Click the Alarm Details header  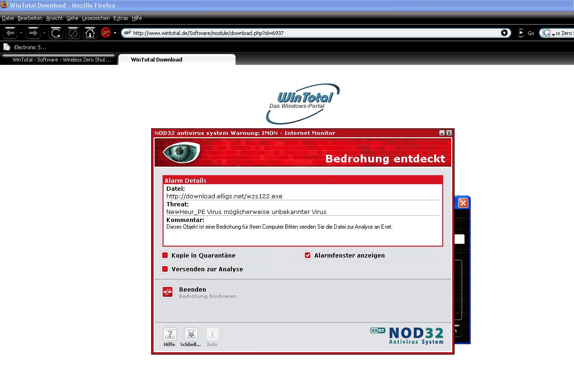click(303, 180)
